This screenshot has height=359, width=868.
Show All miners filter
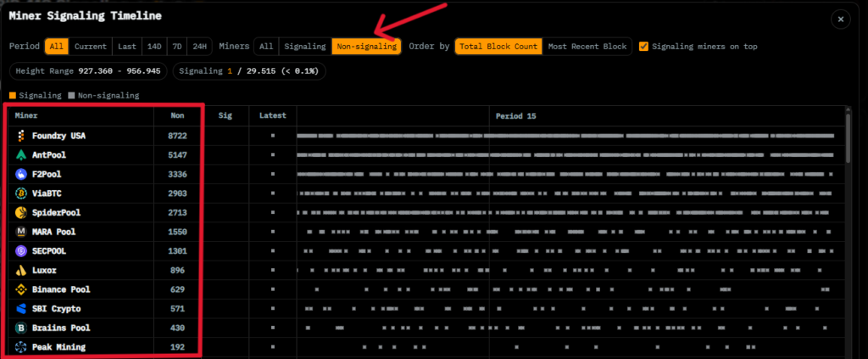[266, 47]
